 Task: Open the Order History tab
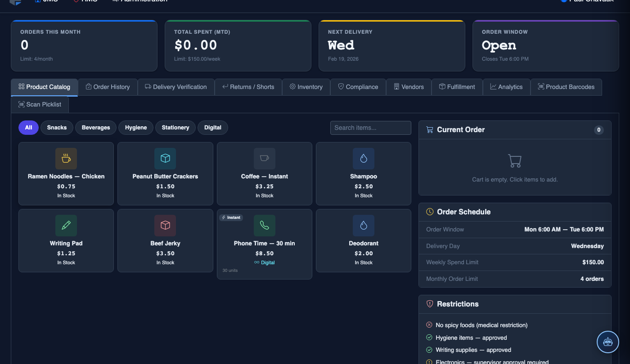point(108,87)
